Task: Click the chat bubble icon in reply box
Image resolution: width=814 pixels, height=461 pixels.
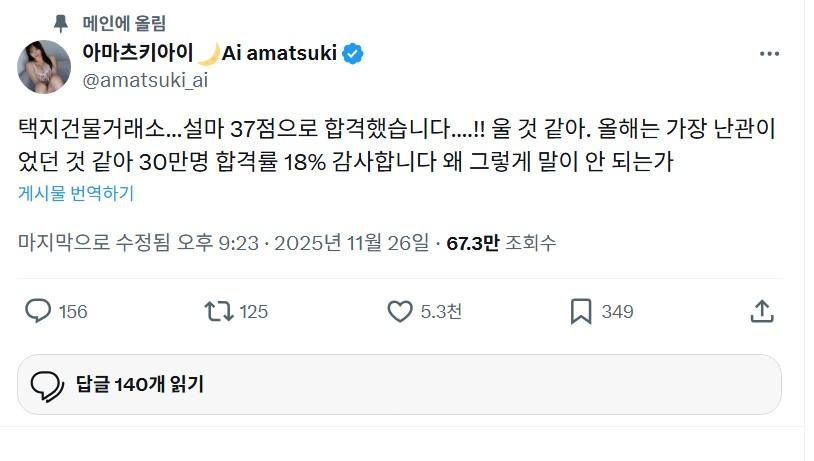Action: click(x=48, y=385)
